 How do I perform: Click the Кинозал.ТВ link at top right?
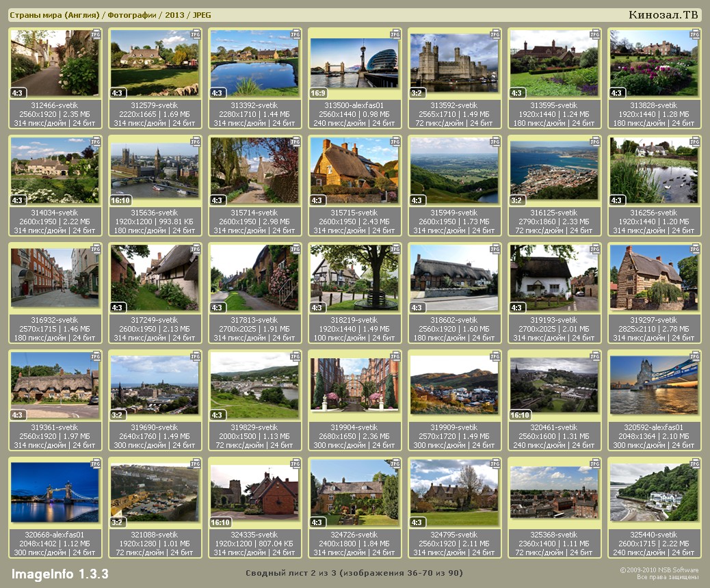[x=663, y=14]
